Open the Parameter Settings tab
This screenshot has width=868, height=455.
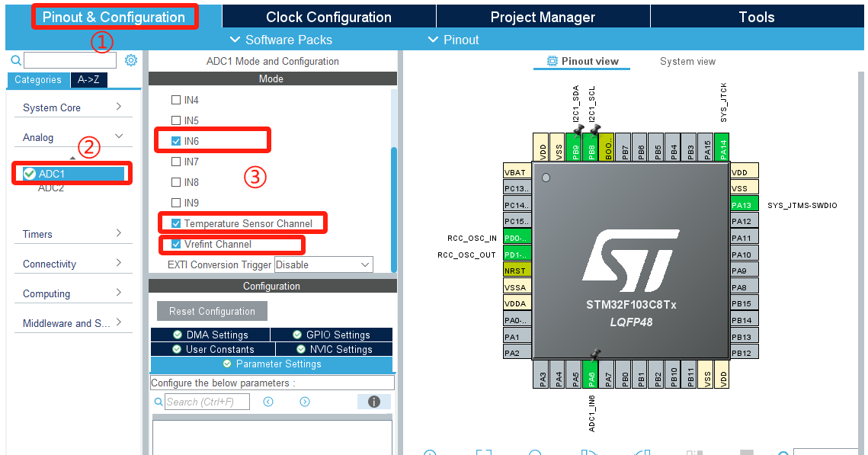pos(272,364)
